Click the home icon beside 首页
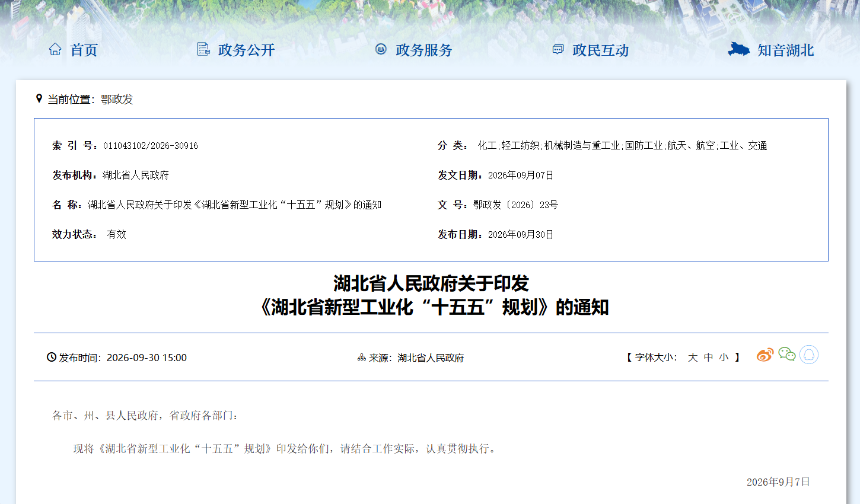The width and height of the screenshot is (860, 504). (x=55, y=49)
